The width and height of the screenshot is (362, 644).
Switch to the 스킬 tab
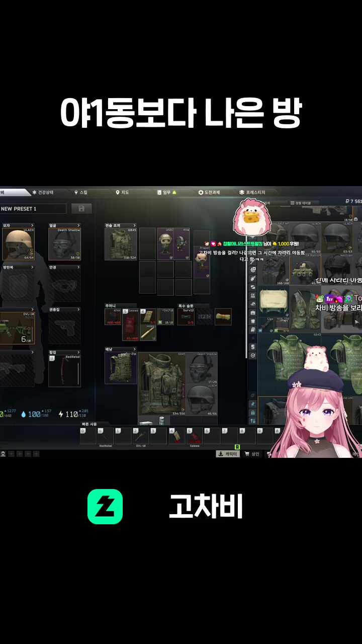pos(81,192)
